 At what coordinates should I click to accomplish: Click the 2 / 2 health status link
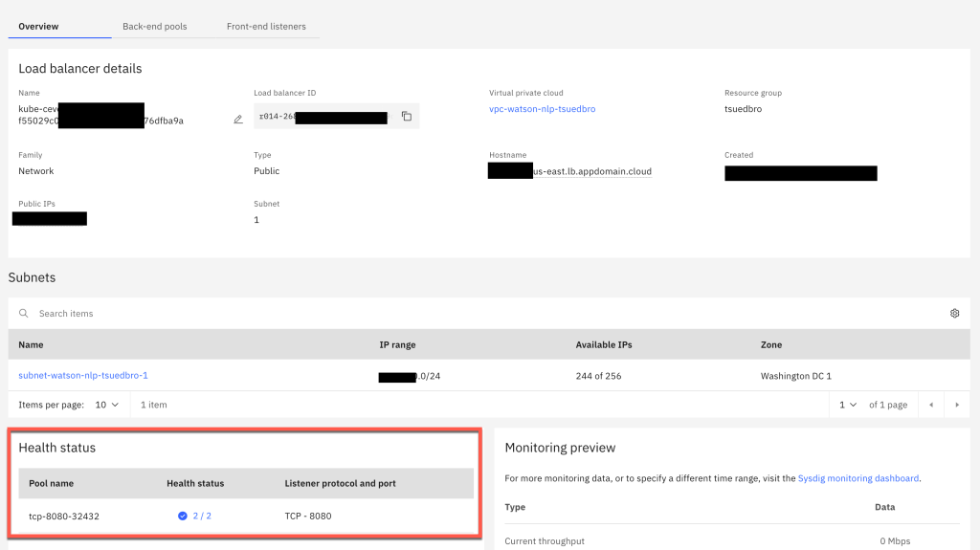(202, 516)
